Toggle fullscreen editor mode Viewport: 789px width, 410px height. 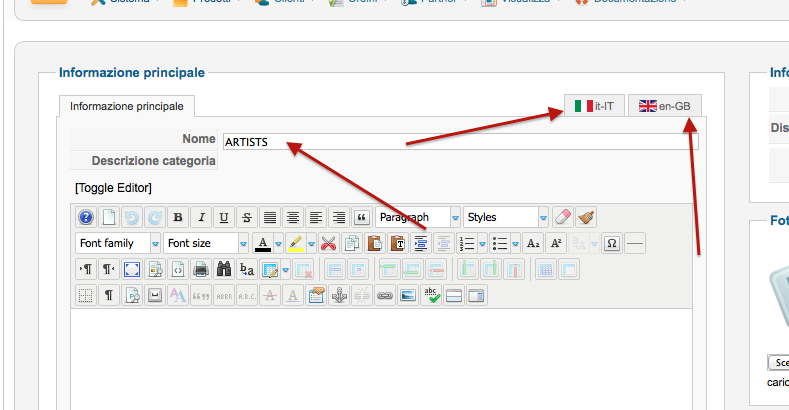(x=132, y=269)
